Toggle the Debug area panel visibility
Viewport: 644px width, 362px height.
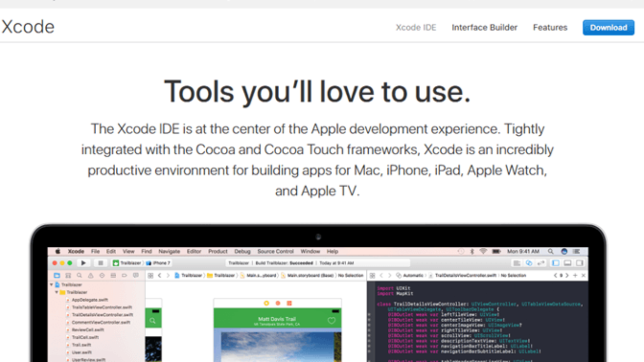568,263
